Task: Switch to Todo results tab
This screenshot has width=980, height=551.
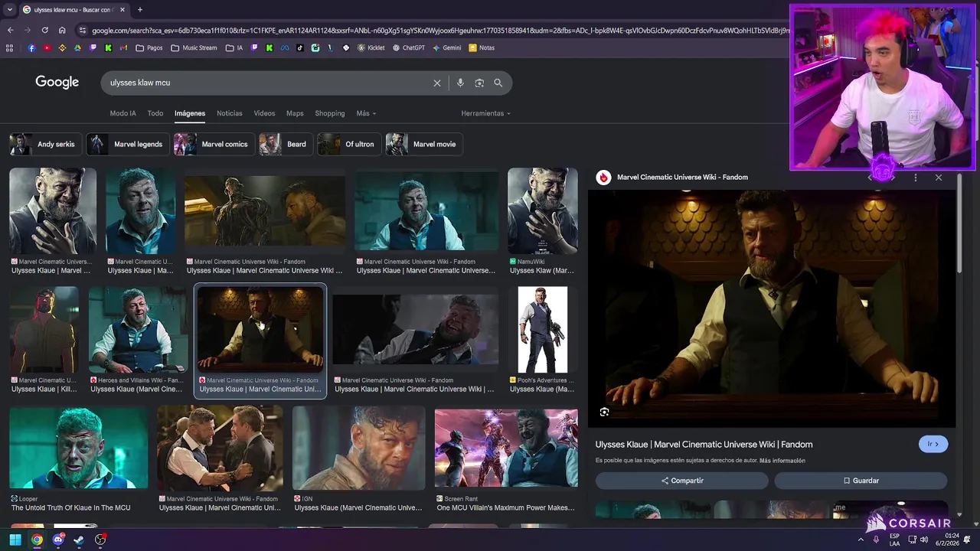Action: 155,113
